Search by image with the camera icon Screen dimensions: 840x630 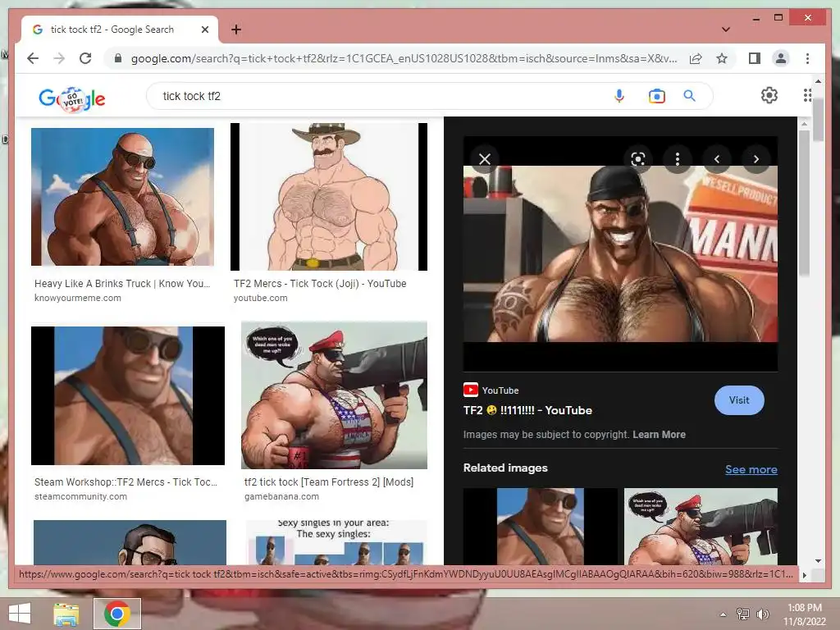(656, 96)
